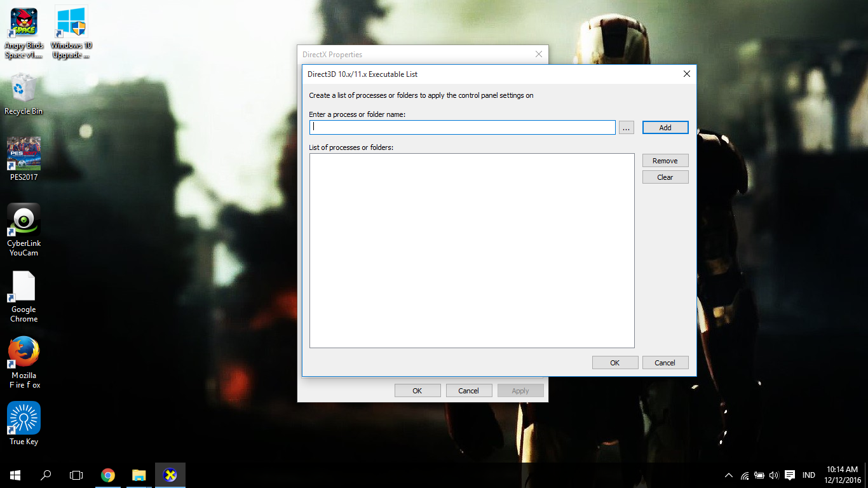This screenshot has width=868, height=488.
Task: Select PES2017 desktop shortcut
Action: point(24,159)
